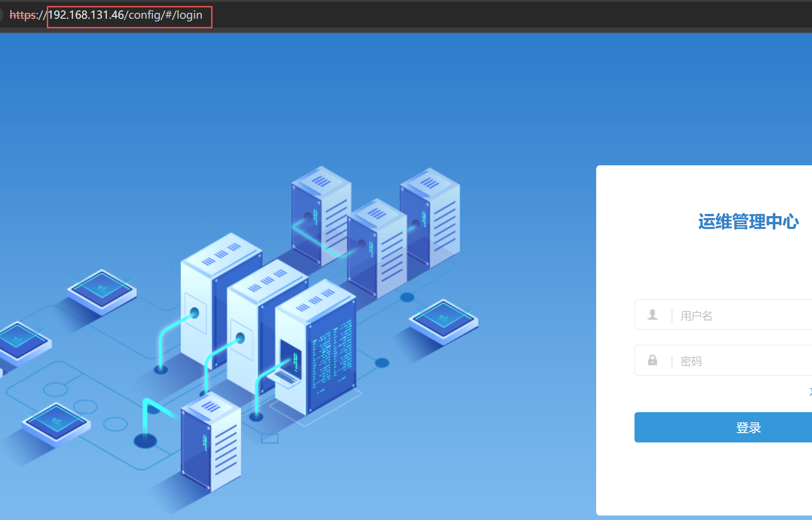The image size is (812, 520).
Task: Click the 登录 login button
Action: (723, 427)
